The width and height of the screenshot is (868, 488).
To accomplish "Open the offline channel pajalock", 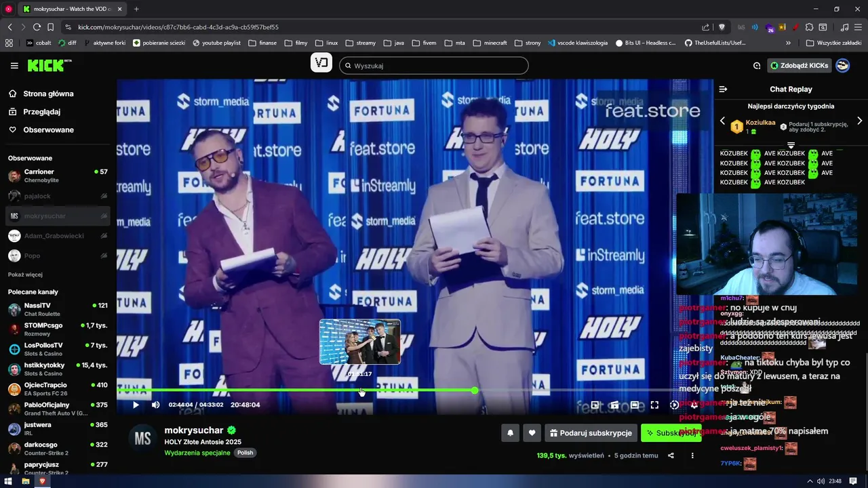I will 58,196.
